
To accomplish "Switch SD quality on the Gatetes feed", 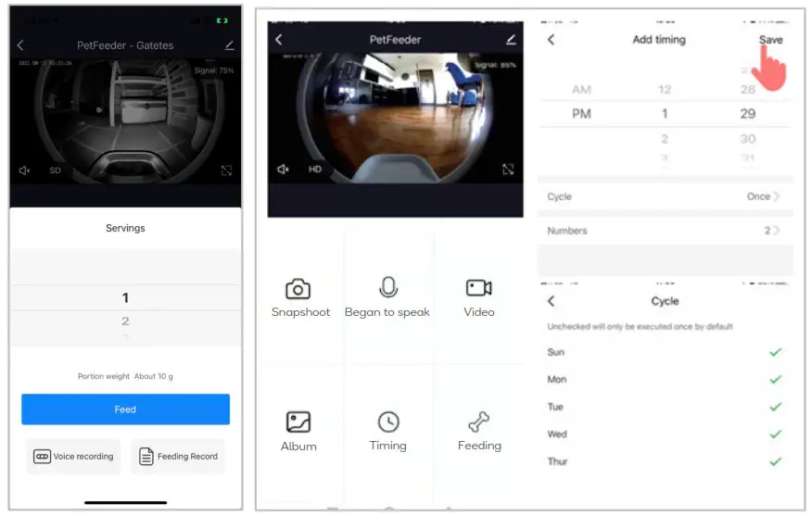I will coord(55,170).
